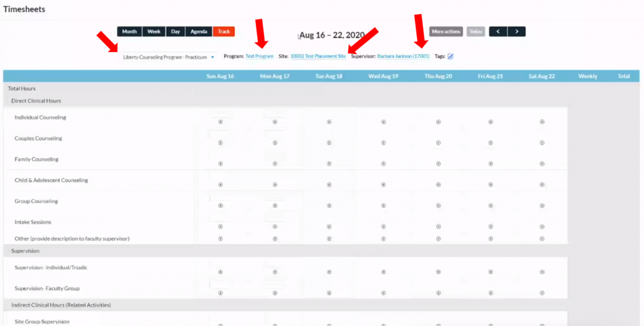Add Group Counseling hours for Thu Aug 20
This screenshot has height=326, width=644.
tap(438, 205)
